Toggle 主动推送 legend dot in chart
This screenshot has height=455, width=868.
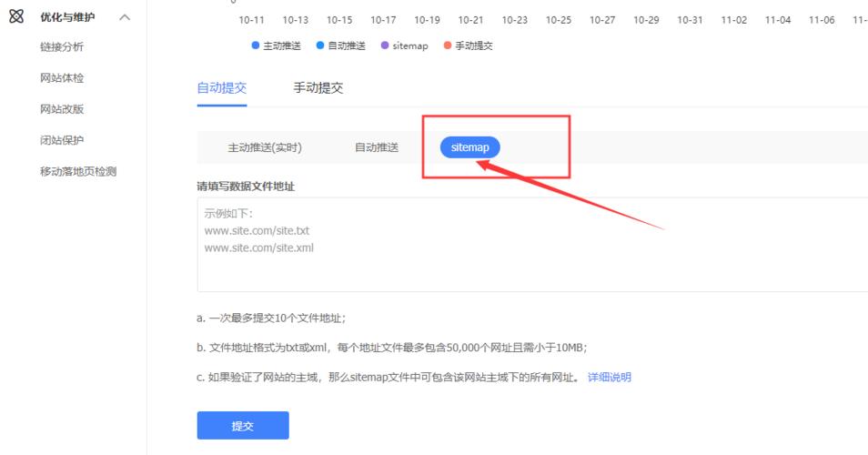click(x=255, y=45)
